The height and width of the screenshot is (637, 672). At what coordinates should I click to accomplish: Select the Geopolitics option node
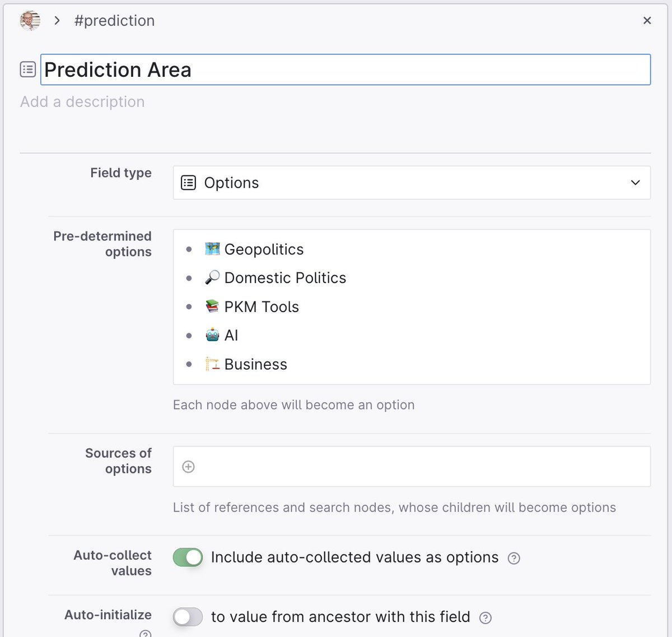point(264,249)
